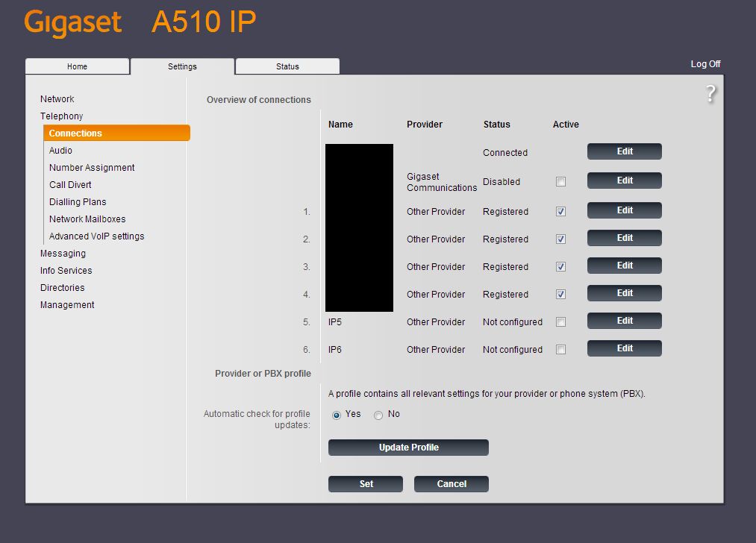Select Yes for automatic profile updates
Viewport: 756px width, 543px height.
coord(337,415)
